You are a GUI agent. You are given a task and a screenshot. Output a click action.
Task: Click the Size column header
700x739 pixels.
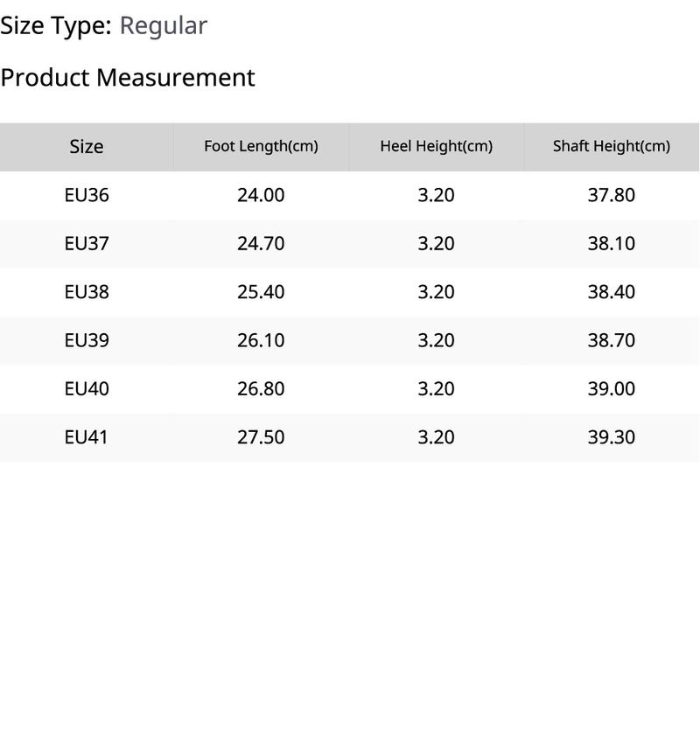87,147
